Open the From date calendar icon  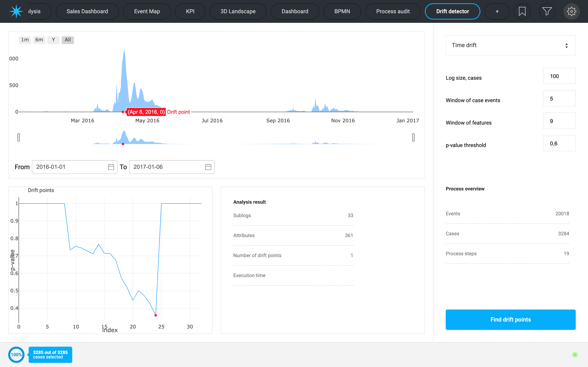tap(111, 167)
